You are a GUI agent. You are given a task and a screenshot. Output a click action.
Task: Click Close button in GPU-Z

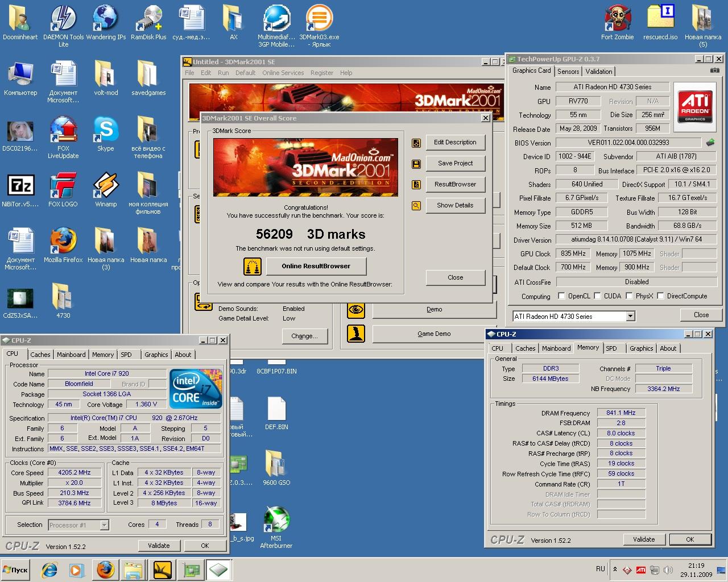tap(701, 315)
